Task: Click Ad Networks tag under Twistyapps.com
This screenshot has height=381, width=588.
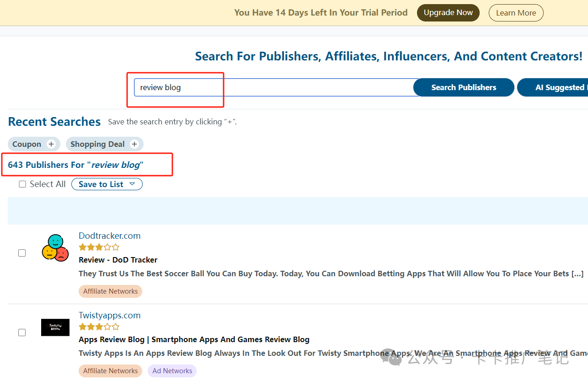Action: [172, 371]
